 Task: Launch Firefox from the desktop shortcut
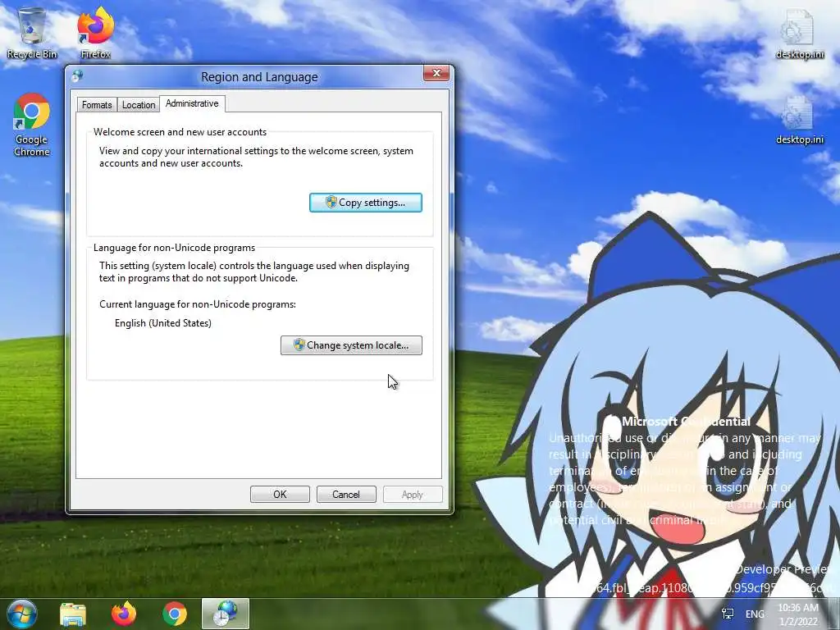click(96, 33)
